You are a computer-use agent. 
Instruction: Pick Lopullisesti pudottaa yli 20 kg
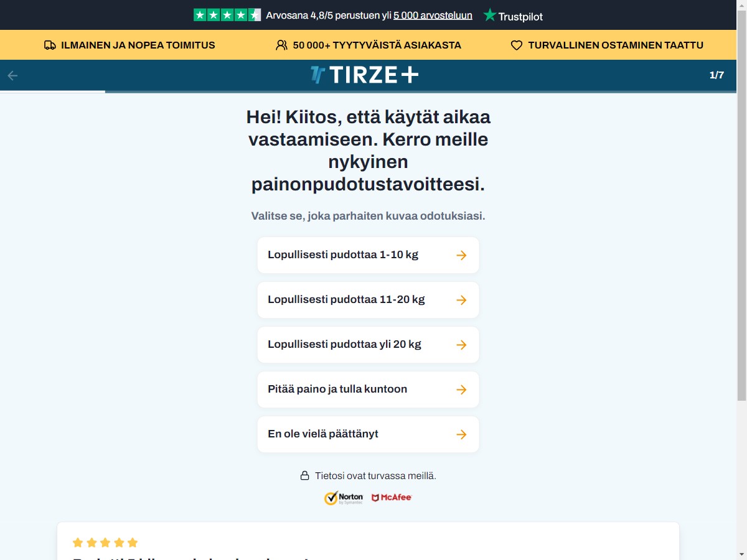click(368, 345)
